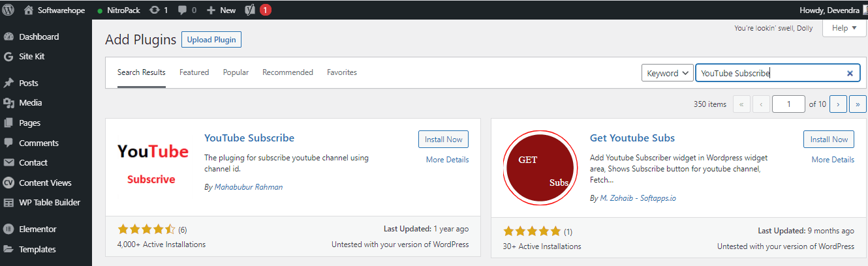The image size is (868, 266).
Task: Visit the Softwarehope site home icon
Action: pyautogui.click(x=28, y=10)
